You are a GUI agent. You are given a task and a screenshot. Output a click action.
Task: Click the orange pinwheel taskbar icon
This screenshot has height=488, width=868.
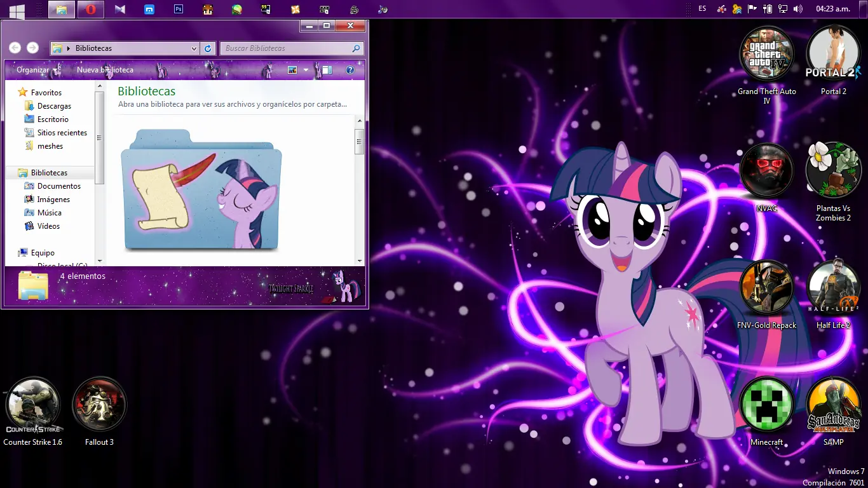(295, 10)
